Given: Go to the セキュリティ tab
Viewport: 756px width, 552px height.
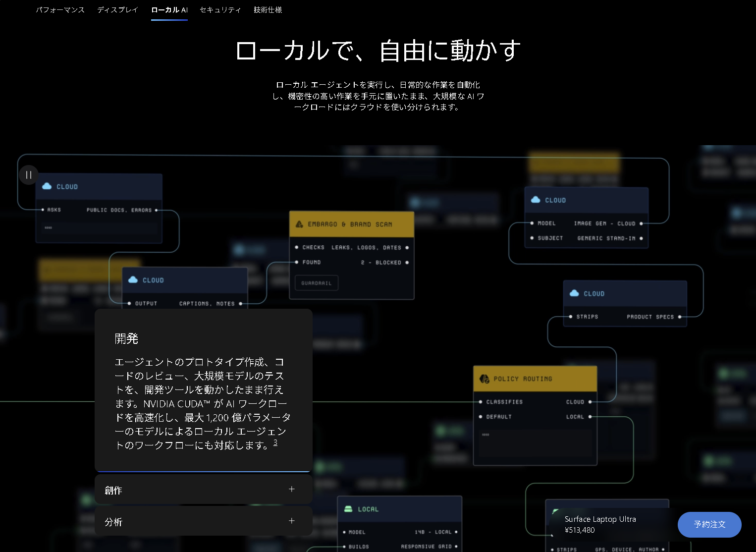Looking at the screenshot, I should coord(220,10).
